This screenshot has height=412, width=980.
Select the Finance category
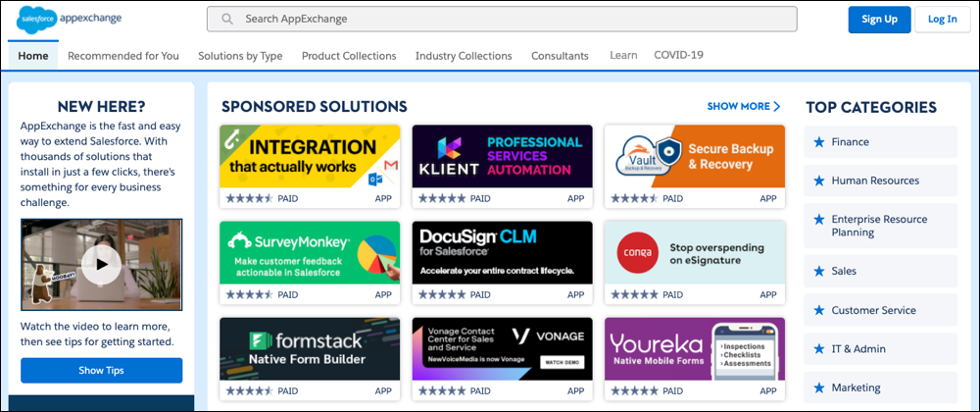pyautogui.click(x=881, y=142)
